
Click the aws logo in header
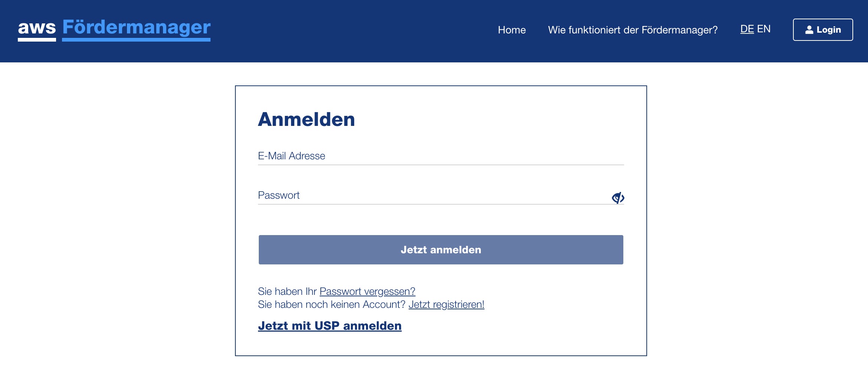coord(37,28)
